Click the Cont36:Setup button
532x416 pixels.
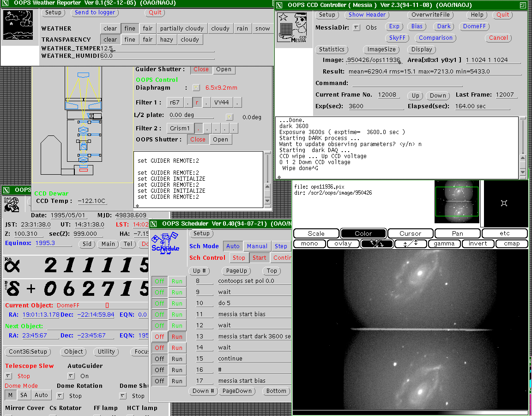(28, 352)
